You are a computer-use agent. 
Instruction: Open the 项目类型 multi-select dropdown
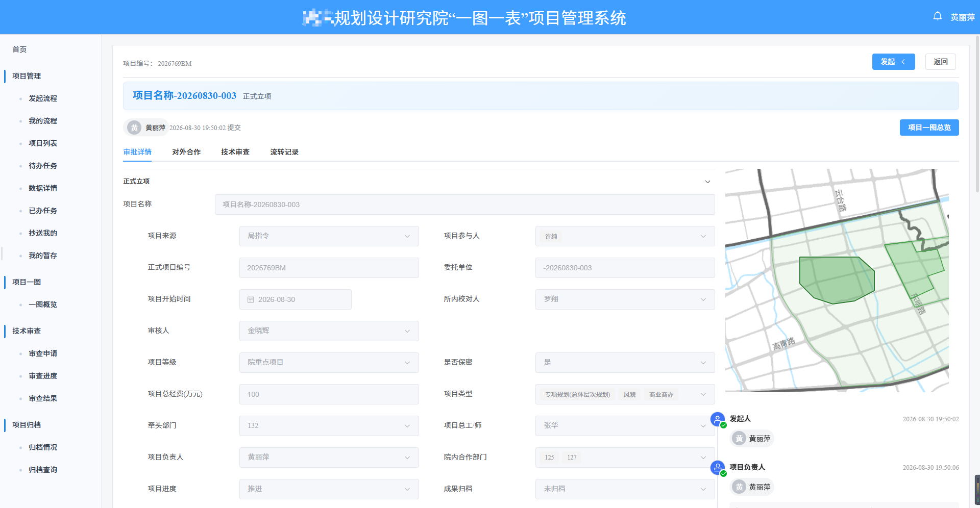click(x=625, y=394)
